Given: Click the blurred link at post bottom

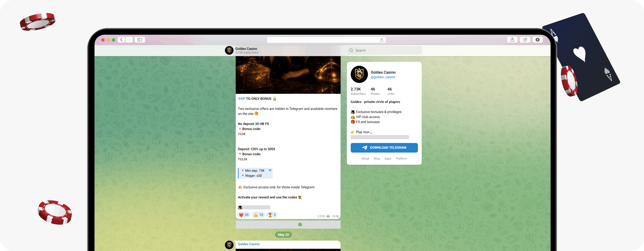Looking at the screenshot, I should coord(257,207).
